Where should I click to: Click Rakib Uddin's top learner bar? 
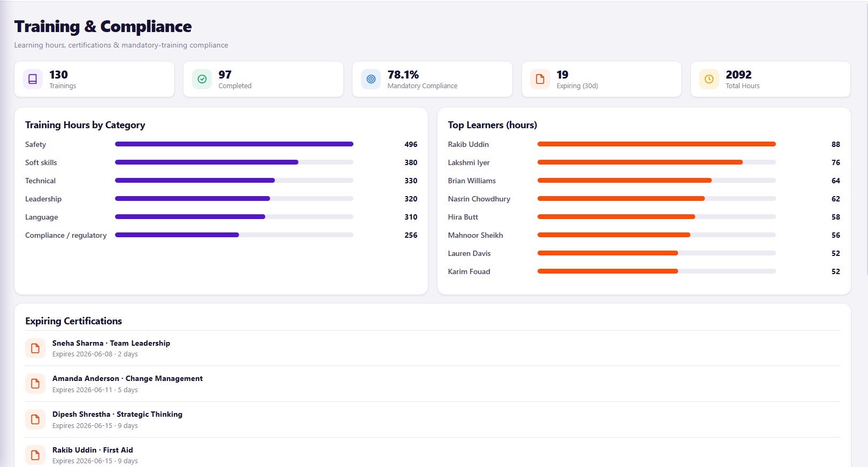(x=657, y=144)
